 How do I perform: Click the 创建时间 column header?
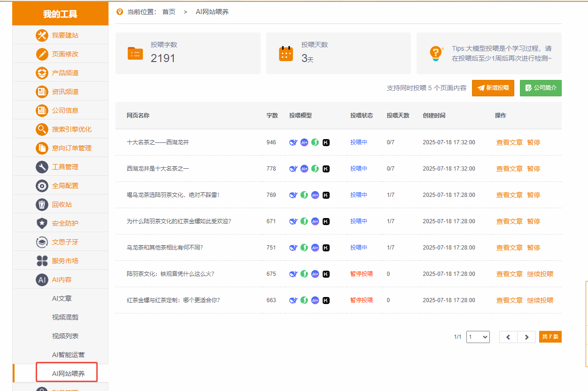point(434,116)
